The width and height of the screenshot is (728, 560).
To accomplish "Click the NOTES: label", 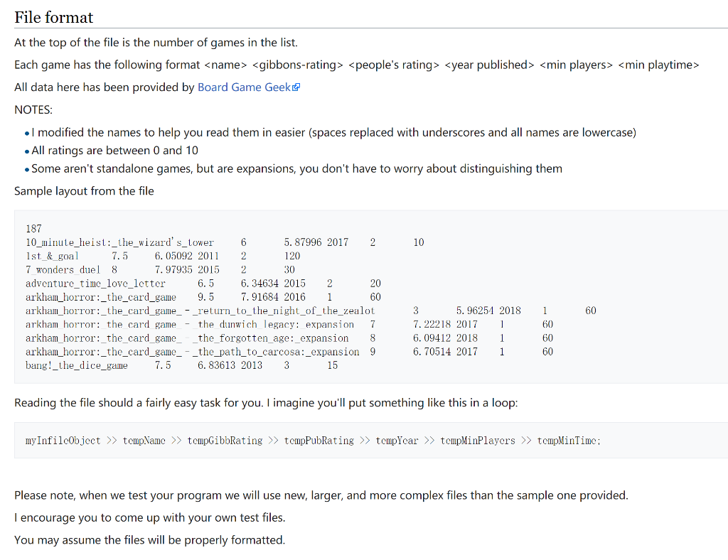I will point(33,110).
